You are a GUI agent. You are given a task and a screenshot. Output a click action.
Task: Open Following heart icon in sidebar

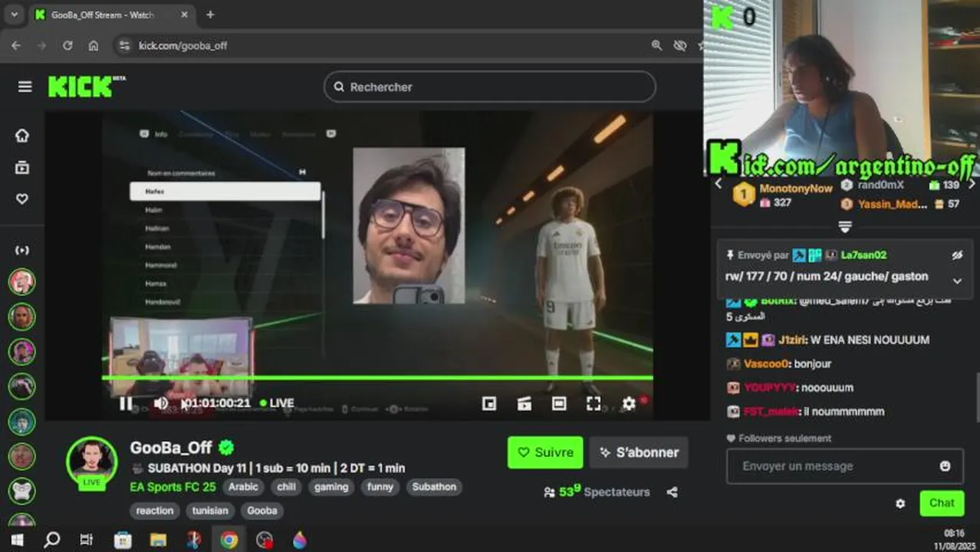[x=22, y=199]
